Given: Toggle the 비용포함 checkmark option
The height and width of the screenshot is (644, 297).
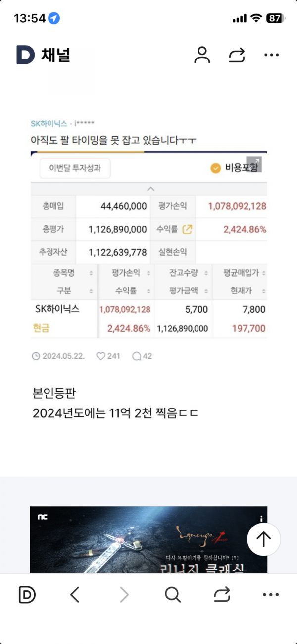Looking at the screenshot, I should point(215,168).
